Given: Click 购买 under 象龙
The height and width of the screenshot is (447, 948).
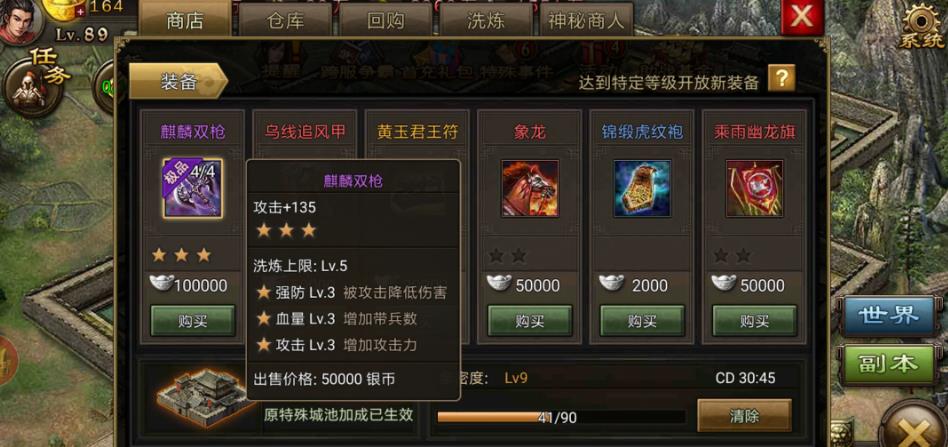Looking at the screenshot, I should pos(530,321).
